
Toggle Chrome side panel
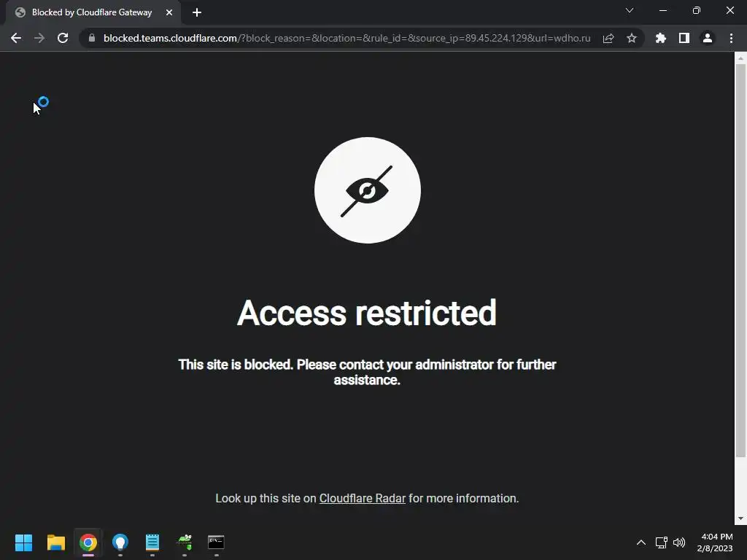(684, 38)
